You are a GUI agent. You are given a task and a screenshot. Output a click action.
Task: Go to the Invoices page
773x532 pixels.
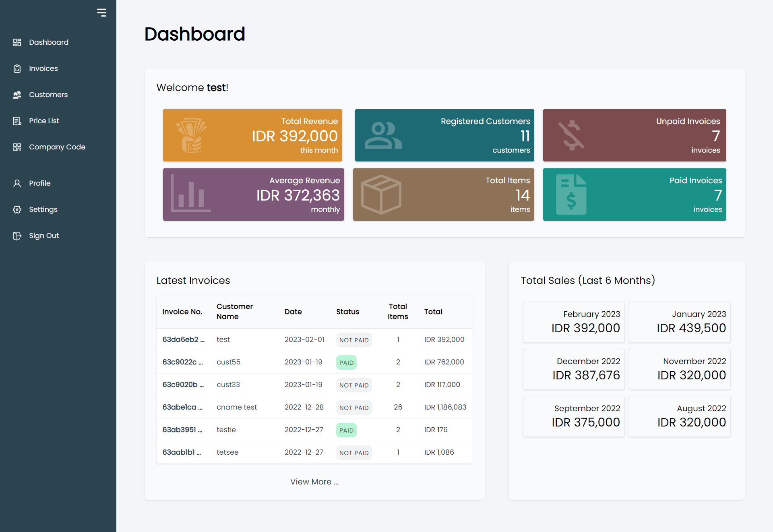pos(43,68)
